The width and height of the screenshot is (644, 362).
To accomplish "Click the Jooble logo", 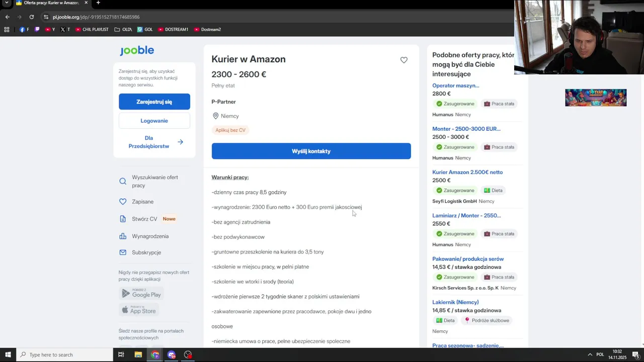I will click(137, 50).
